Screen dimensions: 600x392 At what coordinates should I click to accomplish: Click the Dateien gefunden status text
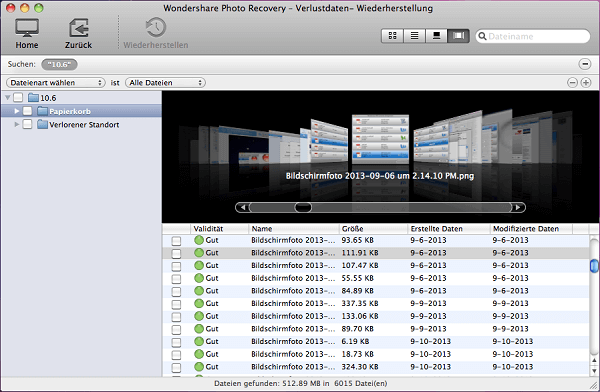pyautogui.click(x=301, y=383)
